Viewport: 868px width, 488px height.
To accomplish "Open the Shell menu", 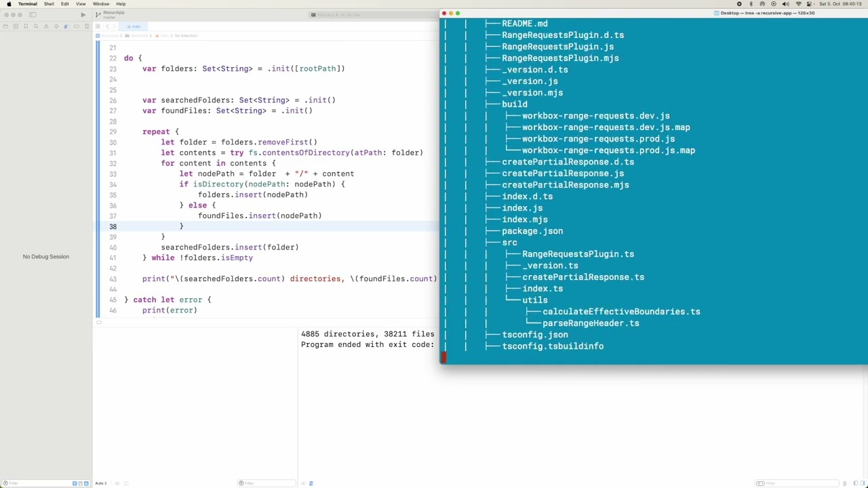I will click(49, 4).
